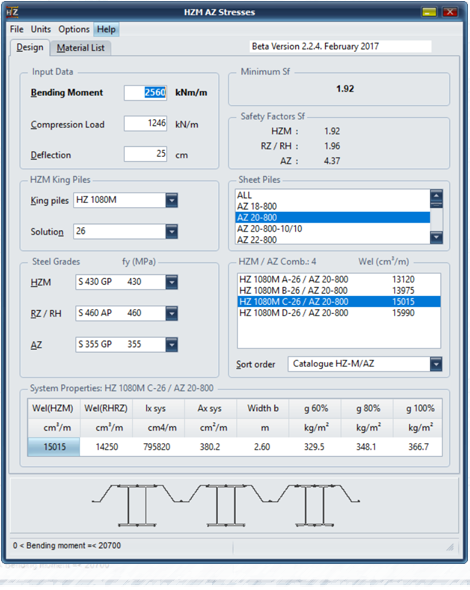Select HZ 1080M D-26 / AZ 20-800 combination
This screenshot has width=470, height=590.
coord(339,313)
